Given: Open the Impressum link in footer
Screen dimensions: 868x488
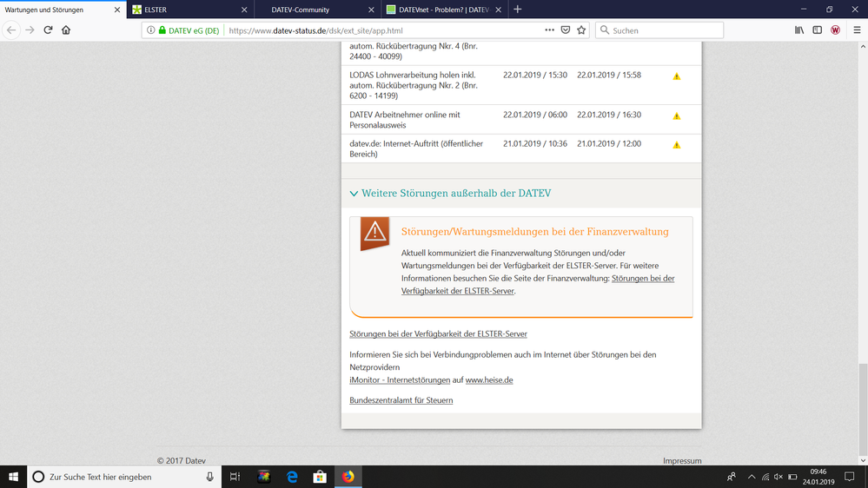Looking at the screenshot, I should [682, 460].
